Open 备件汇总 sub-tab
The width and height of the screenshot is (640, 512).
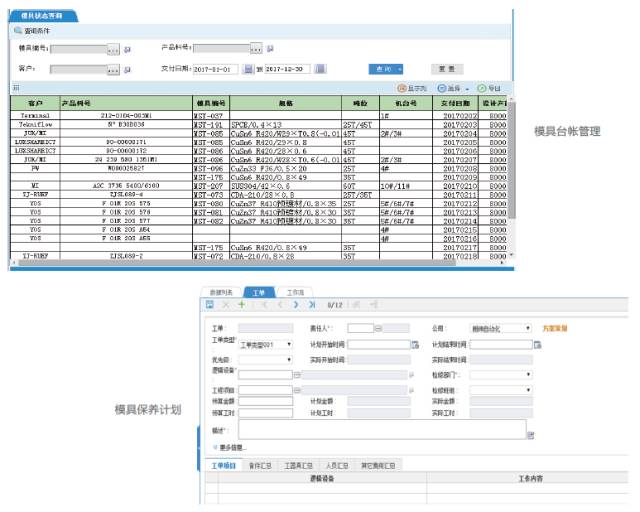[x=260, y=465]
